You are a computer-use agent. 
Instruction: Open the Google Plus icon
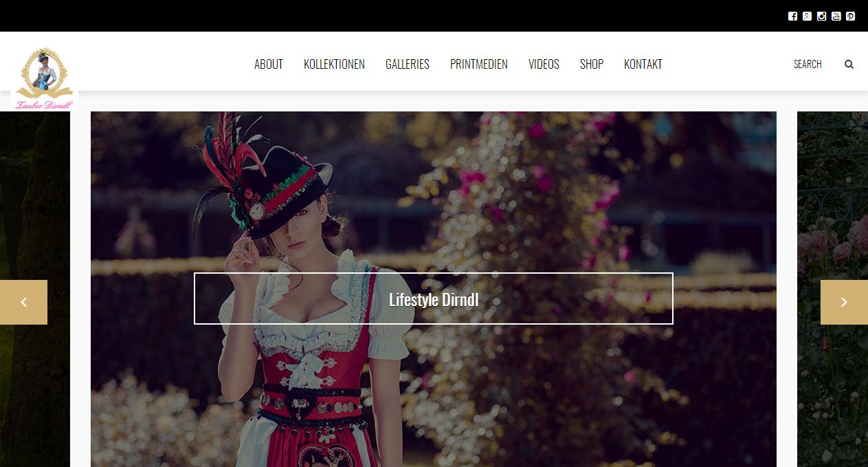[807, 16]
